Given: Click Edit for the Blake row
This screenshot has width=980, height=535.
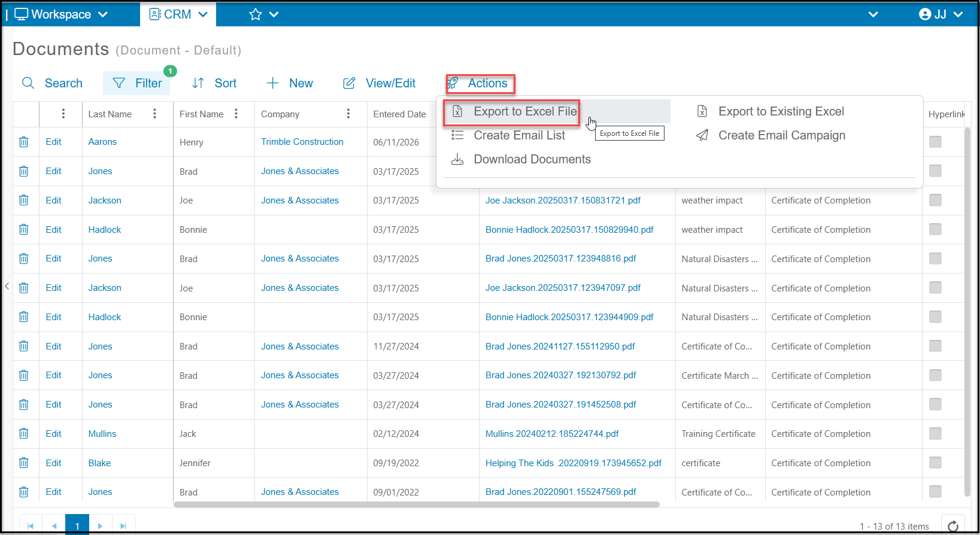Looking at the screenshot, I should point(53,463).
